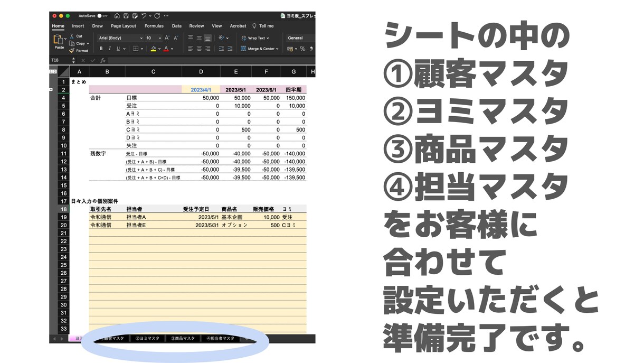
Task: Switch to the Data ribbon tab
Action: [x=177, y=26]
